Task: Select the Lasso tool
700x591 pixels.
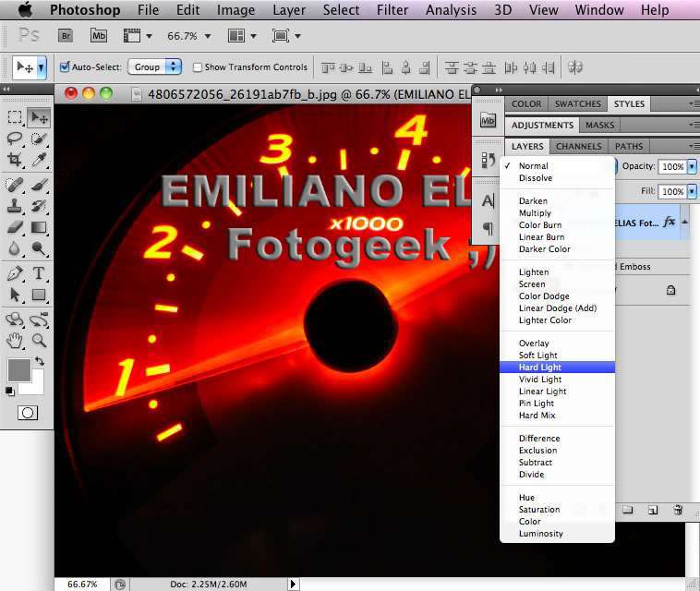Action: click(15, 139)
